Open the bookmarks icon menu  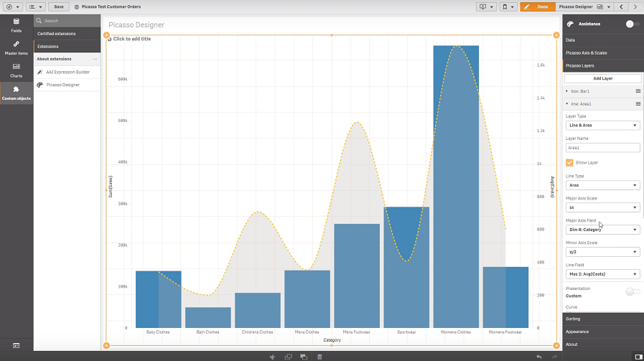[508, 6]
